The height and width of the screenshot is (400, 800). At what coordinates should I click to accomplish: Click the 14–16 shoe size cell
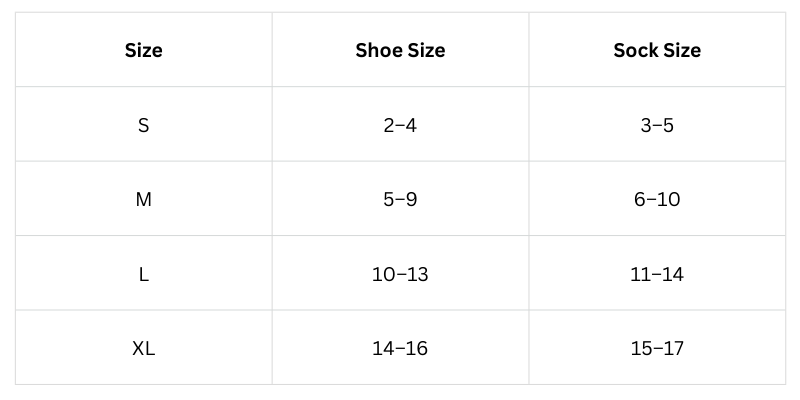400,348
